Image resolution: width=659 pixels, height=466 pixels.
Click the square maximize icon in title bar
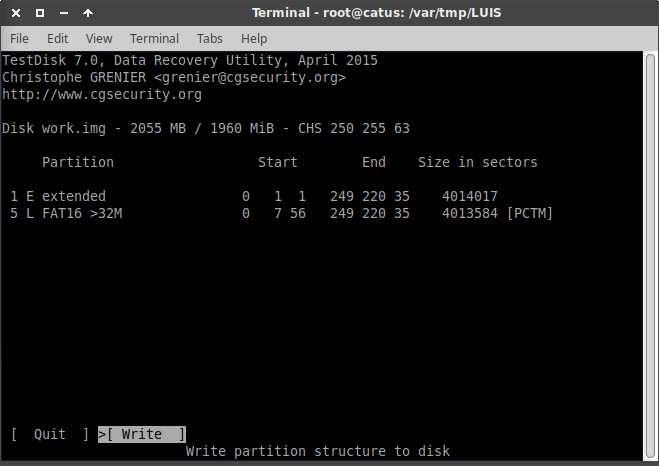click(x=39, y=13)
